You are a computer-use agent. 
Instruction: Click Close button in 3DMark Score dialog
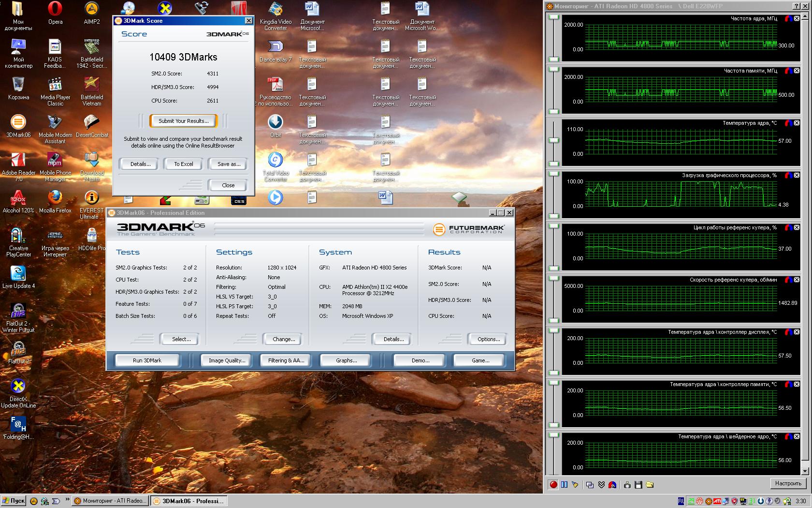(x=228, y=185)
